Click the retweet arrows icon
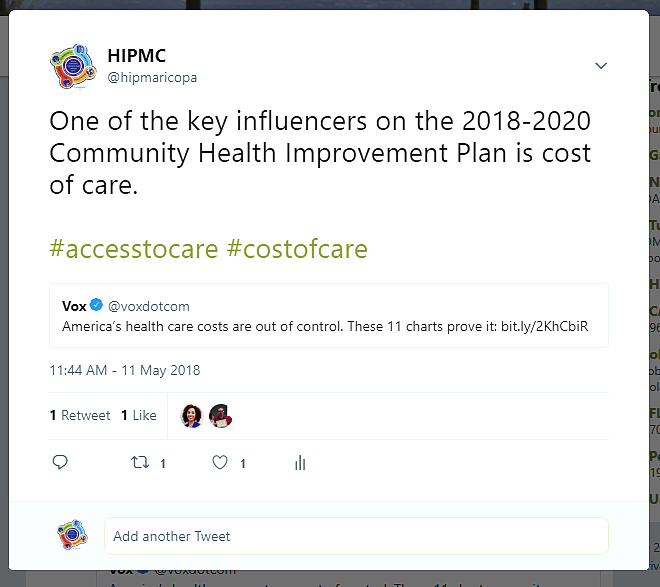The height and width of the screenshot is (587, 660). coord(141,463)
